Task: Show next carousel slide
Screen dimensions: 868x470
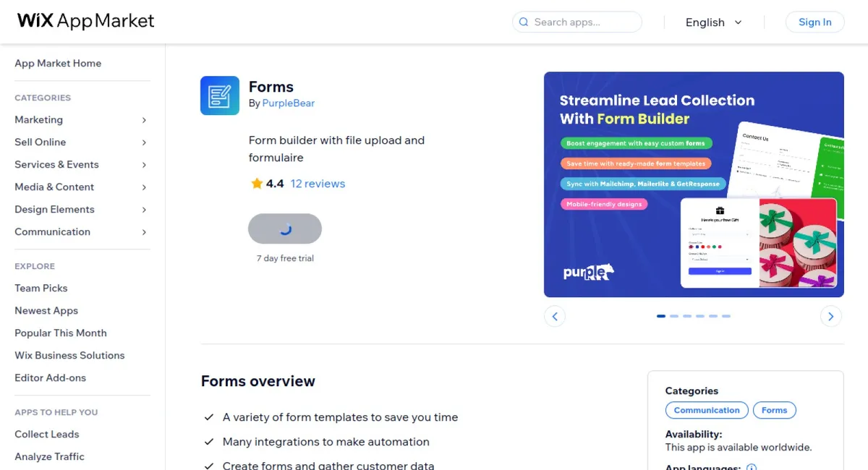Action: tap(831, 316)
